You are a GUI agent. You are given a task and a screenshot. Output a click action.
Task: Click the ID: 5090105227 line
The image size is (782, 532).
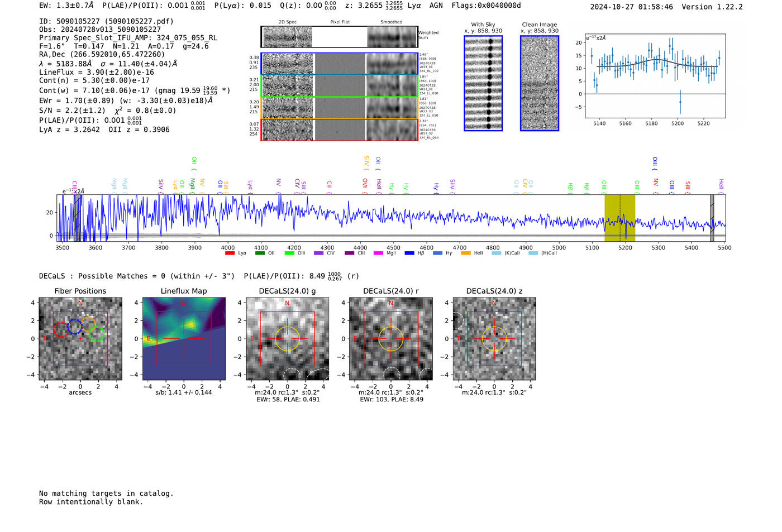point(106,21)
